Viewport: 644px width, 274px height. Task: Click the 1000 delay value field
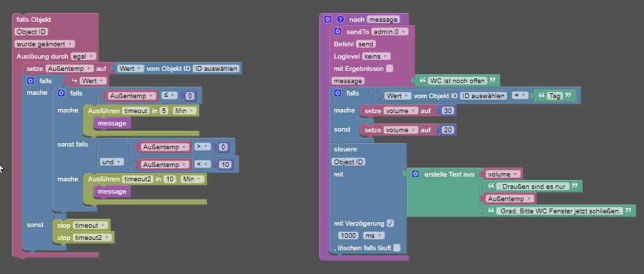(349, 235)
